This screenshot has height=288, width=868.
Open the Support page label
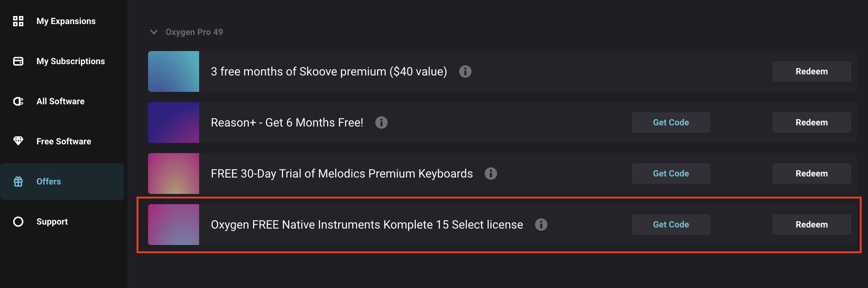click(x=52, y=222)
